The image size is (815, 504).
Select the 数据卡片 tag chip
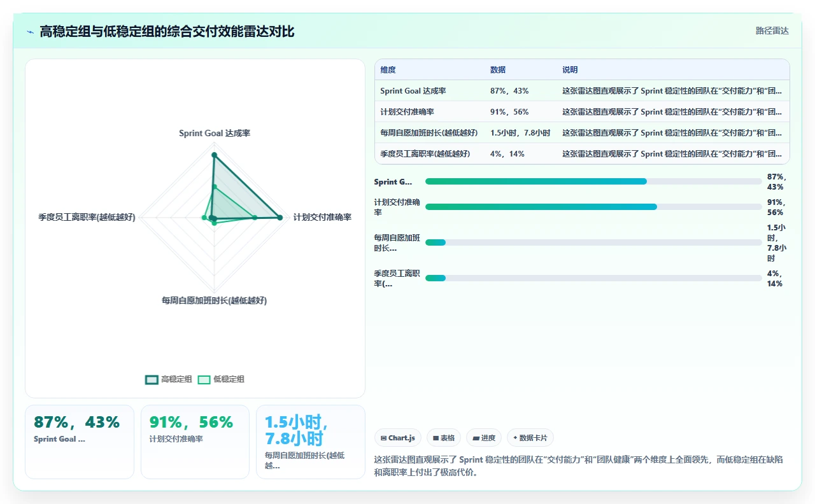tap(530, 438)
